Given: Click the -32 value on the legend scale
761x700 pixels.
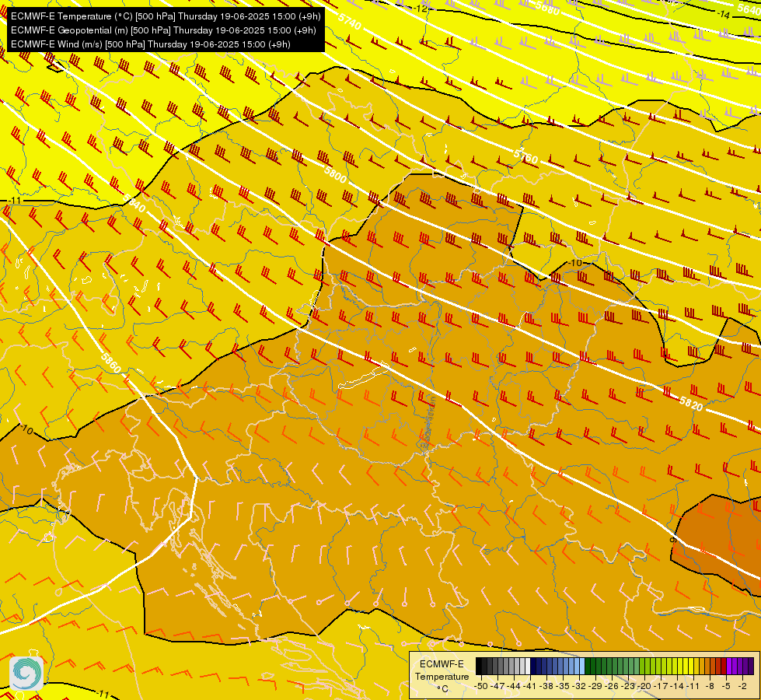Looking at the screenshot, I should (x=579, y=686).
